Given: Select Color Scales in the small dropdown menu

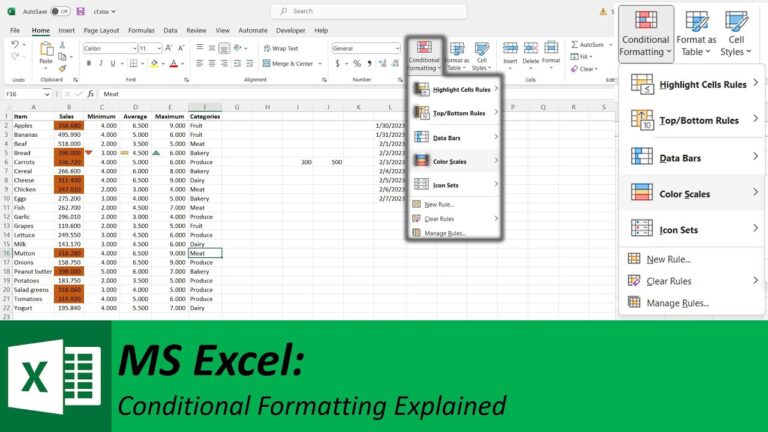Looking at the screenshot, I should point(455,161).
